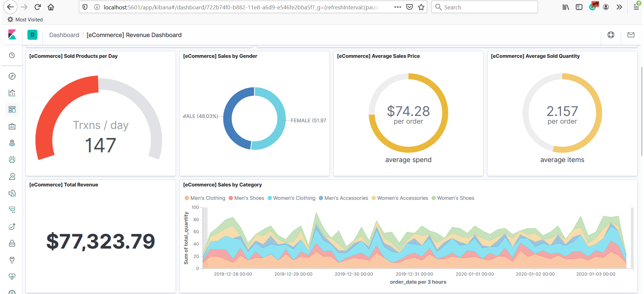Open the Recently viewed clock icon
Viewport: 644px width, 294px height.
(x=12, y=55)
